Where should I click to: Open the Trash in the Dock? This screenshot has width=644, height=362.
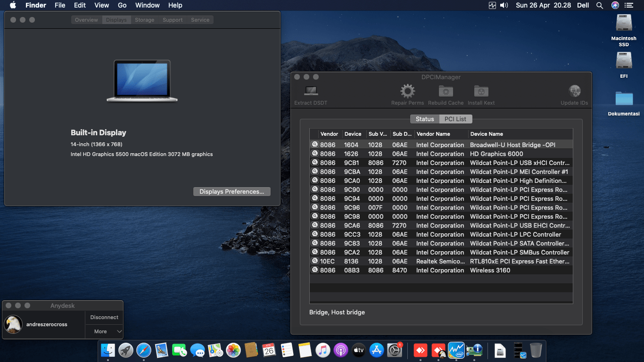[536, 350]
